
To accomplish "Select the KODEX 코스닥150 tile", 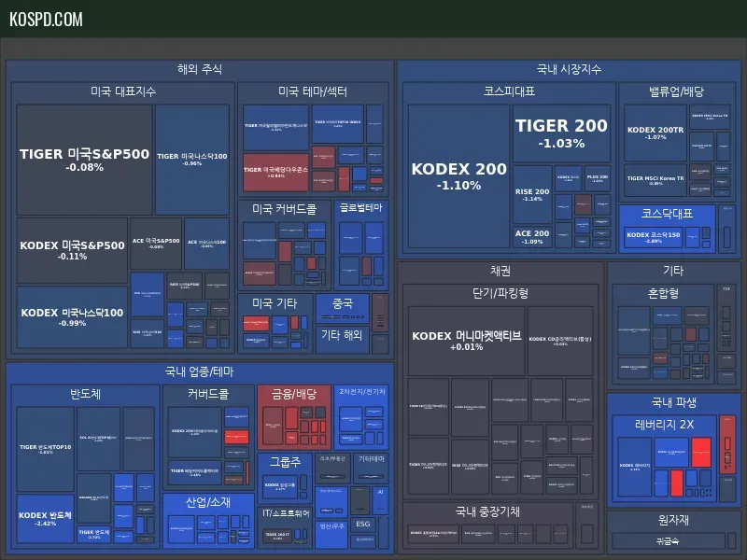I will tap(653, 237).
